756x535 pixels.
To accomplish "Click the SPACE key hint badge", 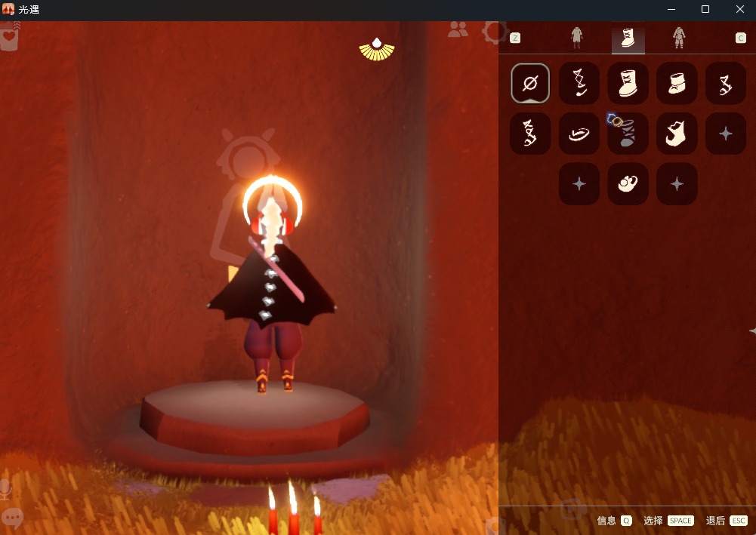I will pos(680,521).
